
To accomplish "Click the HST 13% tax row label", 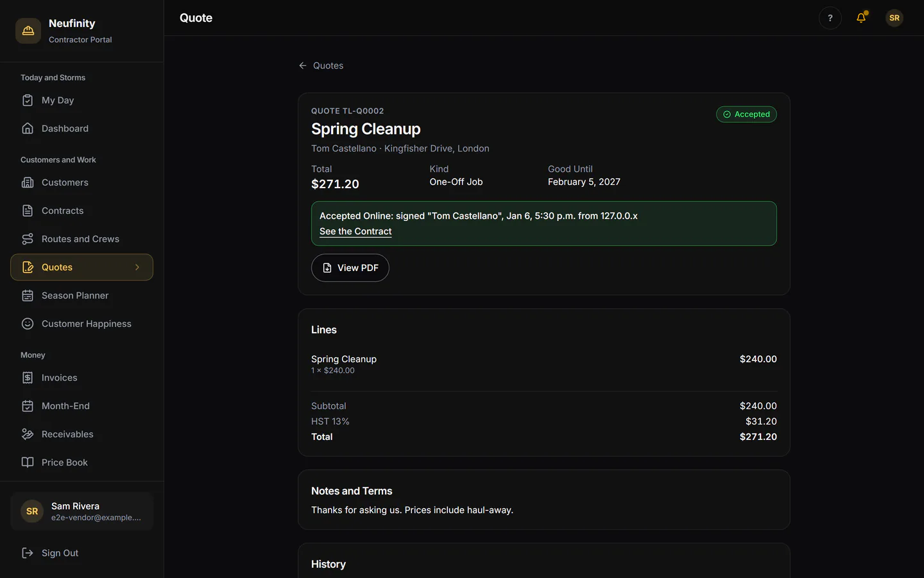I will click(330, 421).
